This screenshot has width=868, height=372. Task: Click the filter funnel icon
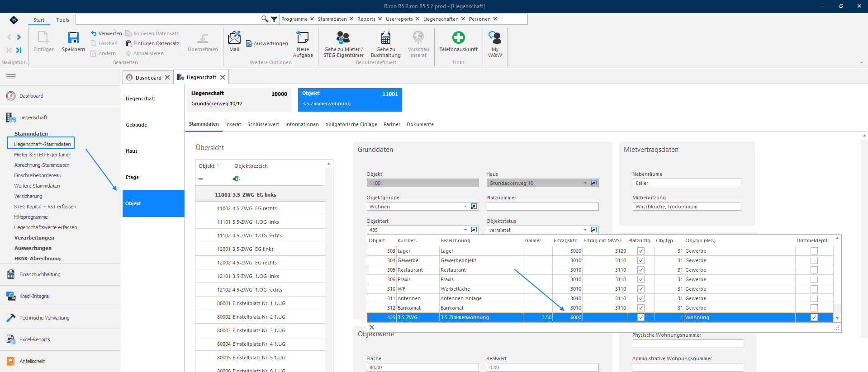pos(274,19)
